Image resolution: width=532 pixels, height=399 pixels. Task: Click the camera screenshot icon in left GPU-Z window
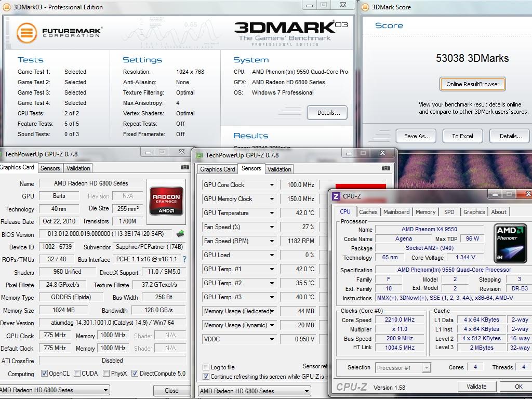coord(184,167)
